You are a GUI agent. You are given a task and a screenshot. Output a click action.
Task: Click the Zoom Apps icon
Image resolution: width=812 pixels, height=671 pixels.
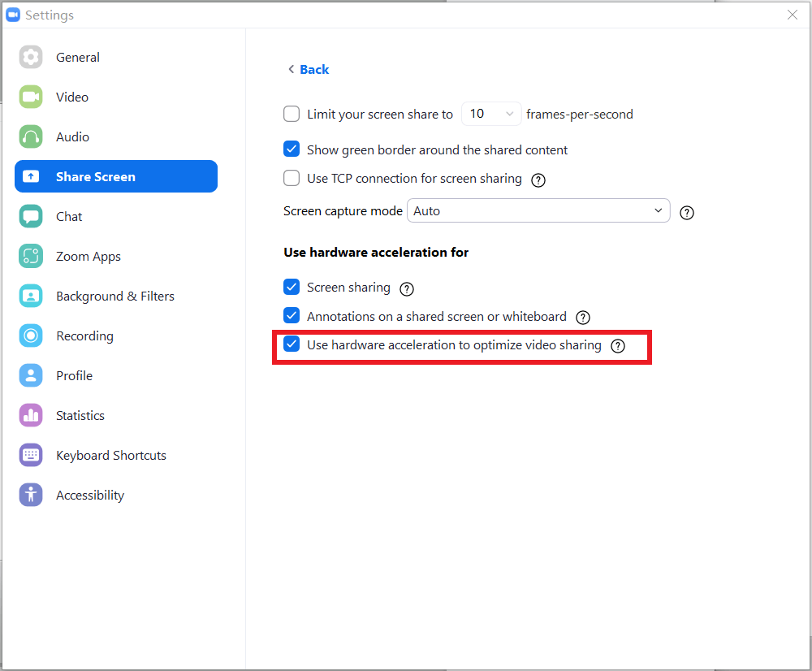(31, 256)
